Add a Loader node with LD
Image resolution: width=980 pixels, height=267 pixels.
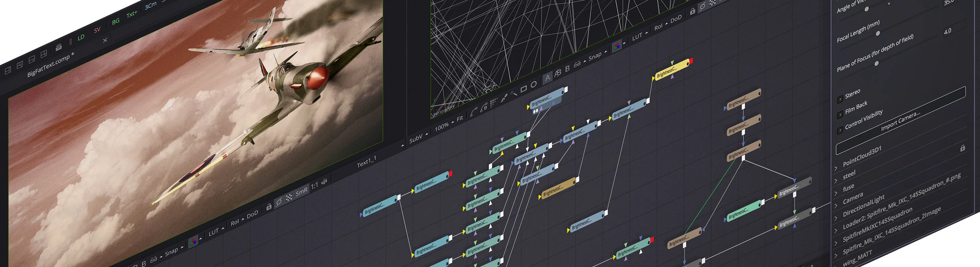81,37
